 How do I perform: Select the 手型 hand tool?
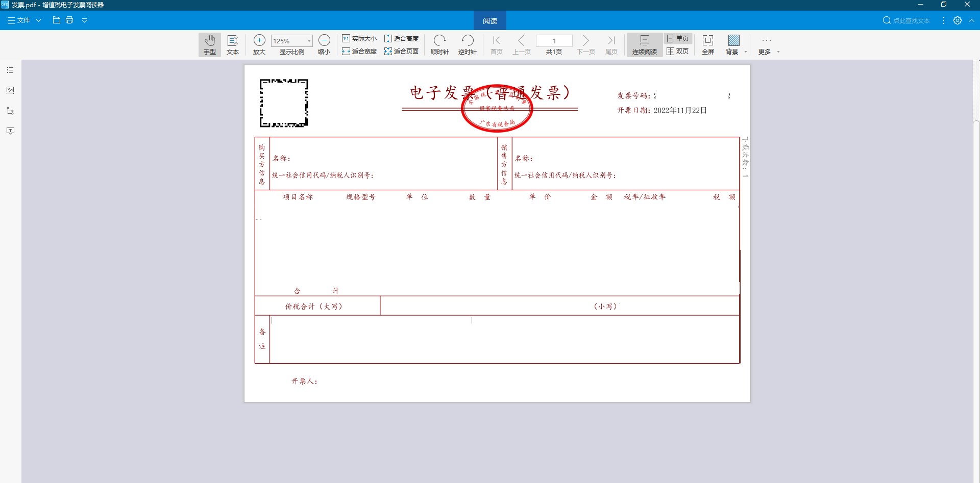coord(209,44)
